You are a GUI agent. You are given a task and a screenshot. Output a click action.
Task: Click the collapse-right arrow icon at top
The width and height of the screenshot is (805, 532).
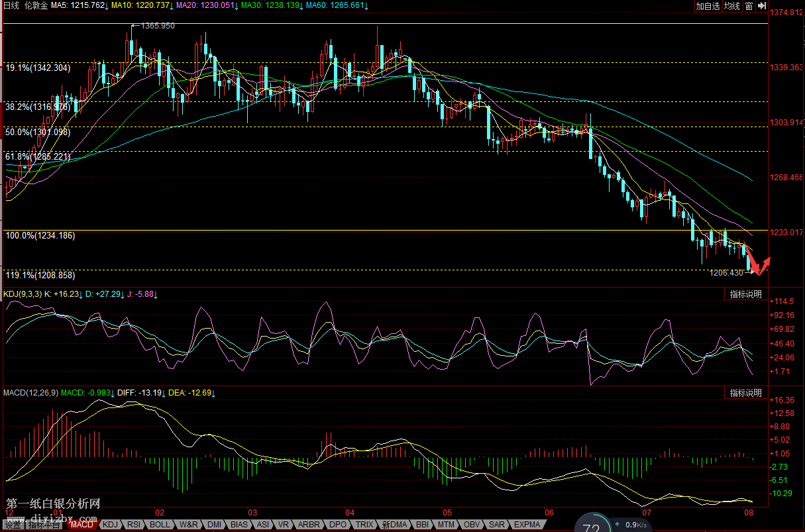click(761, 6)
